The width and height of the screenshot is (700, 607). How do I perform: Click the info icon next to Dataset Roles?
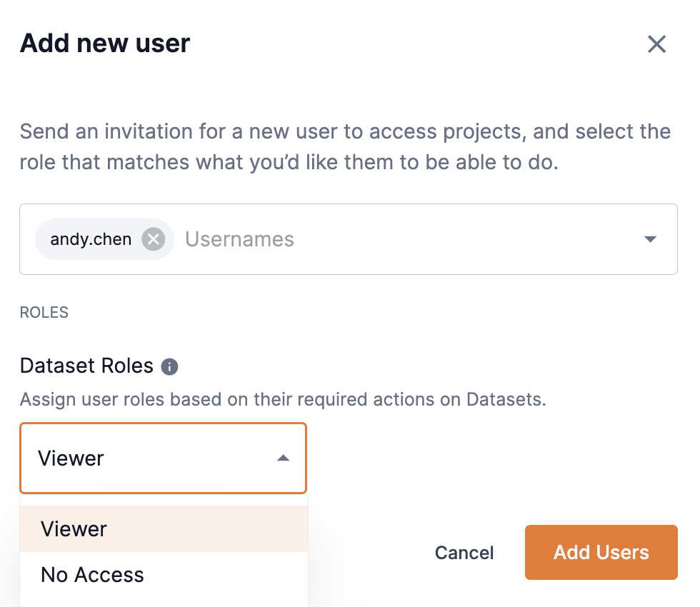click(x=170, y=366)
